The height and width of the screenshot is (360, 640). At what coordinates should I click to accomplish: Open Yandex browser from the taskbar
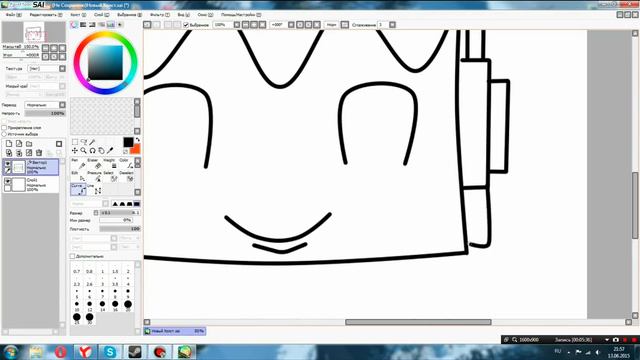tap(85, 352)
